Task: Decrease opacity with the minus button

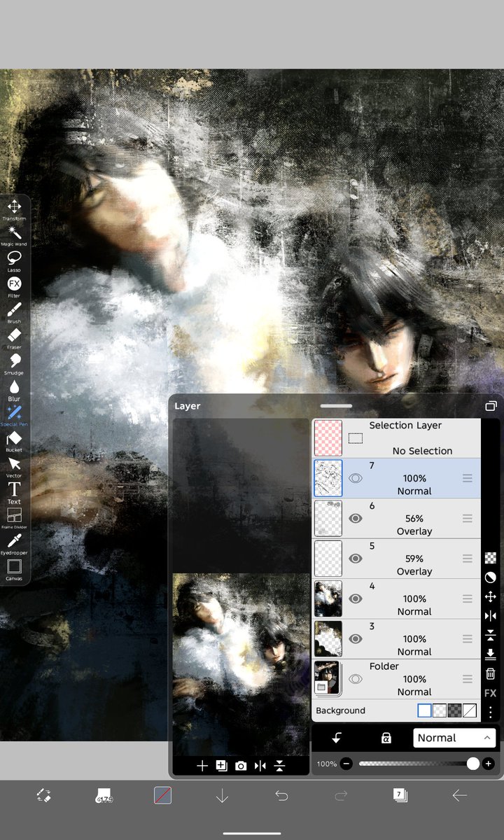Action: pyautogui.click(x=346, y=764)
